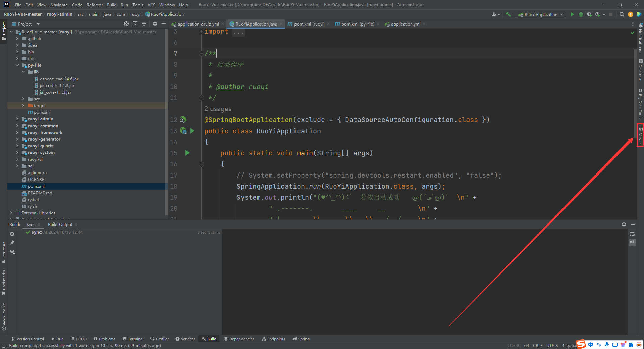Expand the ruoyi-admin module
The image size is (644, 349).
(17, 119)
